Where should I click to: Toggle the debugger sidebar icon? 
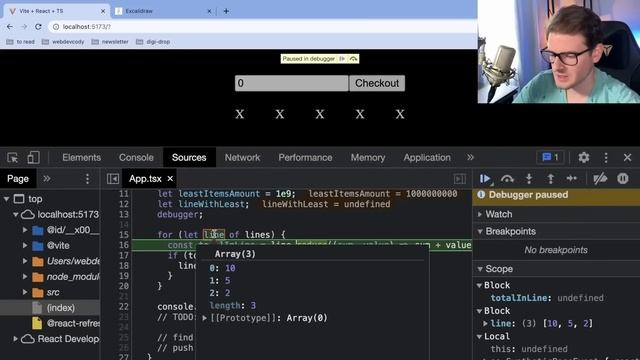pos(460,179)
